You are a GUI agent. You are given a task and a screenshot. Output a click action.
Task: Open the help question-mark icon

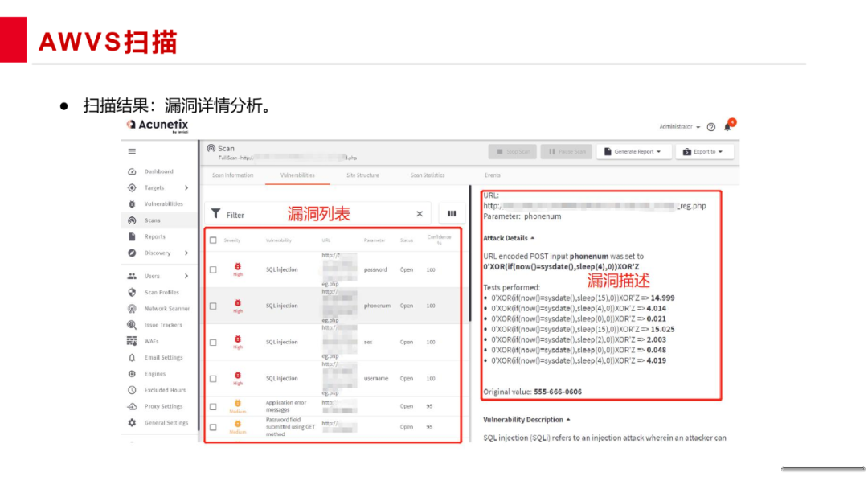pos(710,127)
